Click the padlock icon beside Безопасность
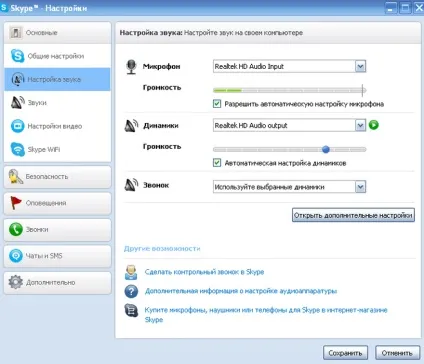Screen dimensions: 424x364 [15, 176]
